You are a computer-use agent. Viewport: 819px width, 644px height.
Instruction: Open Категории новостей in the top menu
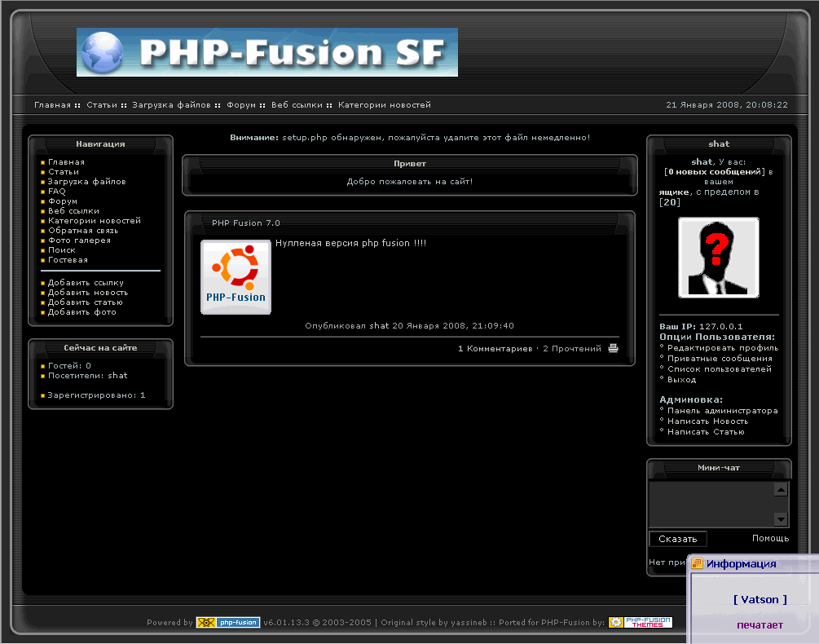click(385, 105)
